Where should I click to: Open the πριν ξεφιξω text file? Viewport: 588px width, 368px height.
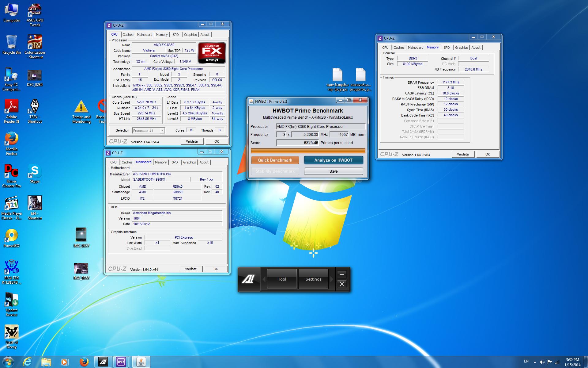click(x=337, y=80)
